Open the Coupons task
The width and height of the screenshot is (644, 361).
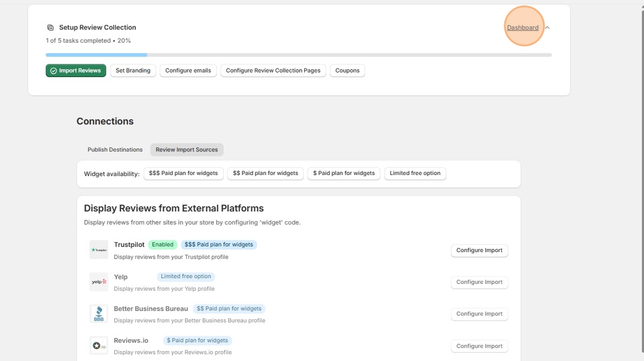347,70
